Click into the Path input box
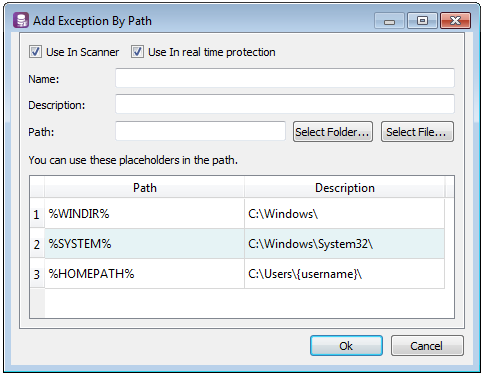Viewport: 485px width, 380px height. 200,131
